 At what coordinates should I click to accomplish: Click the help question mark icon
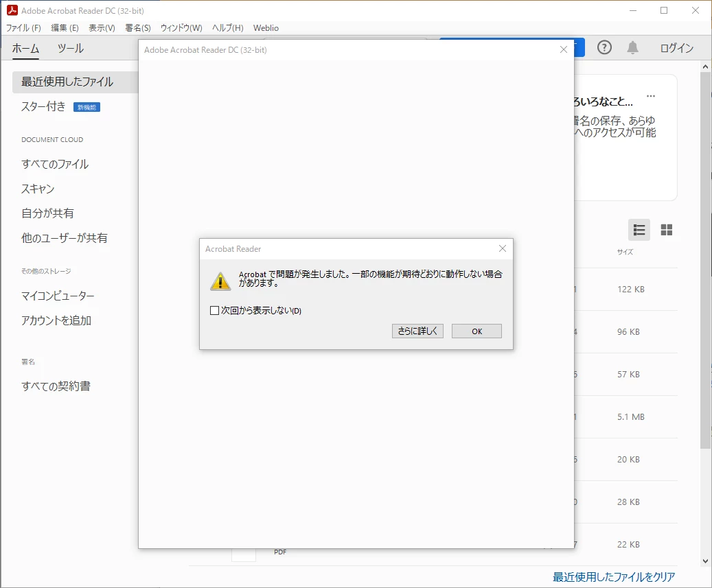click(604, 47)
